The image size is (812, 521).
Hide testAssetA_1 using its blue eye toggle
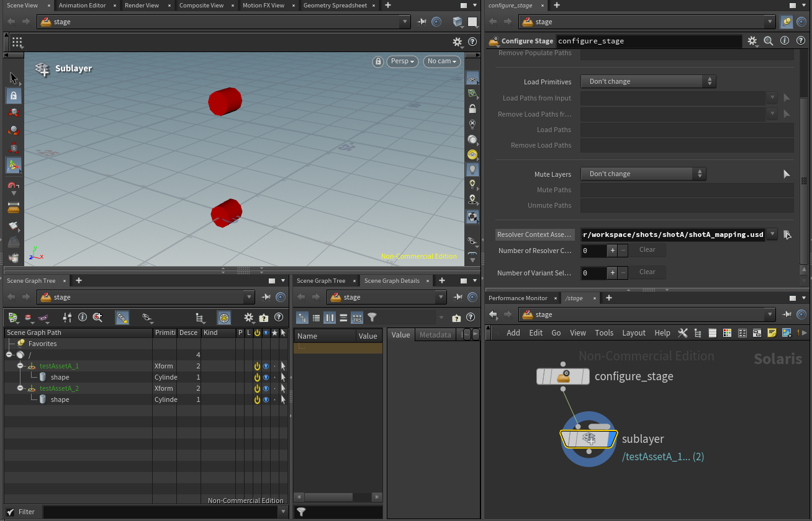(x=266, y=365)
